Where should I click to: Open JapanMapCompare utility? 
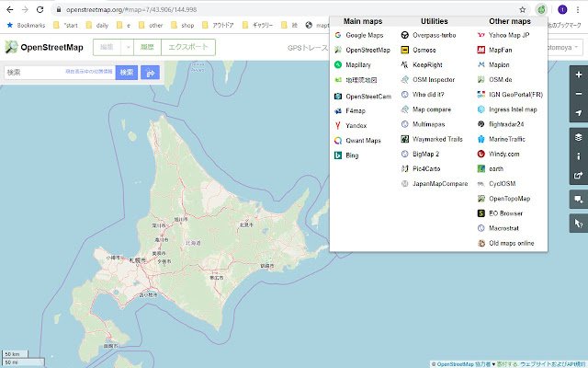point(435,184)
